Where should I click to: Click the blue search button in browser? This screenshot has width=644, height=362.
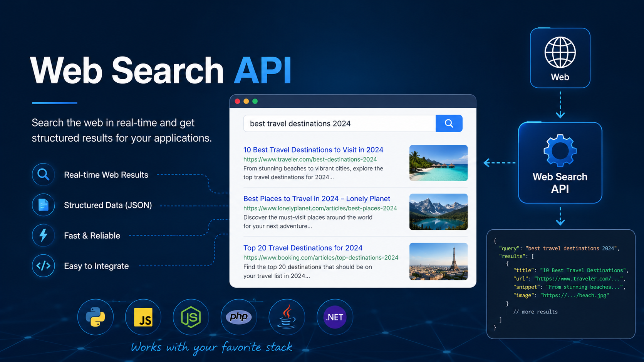[x=449, y=123]
